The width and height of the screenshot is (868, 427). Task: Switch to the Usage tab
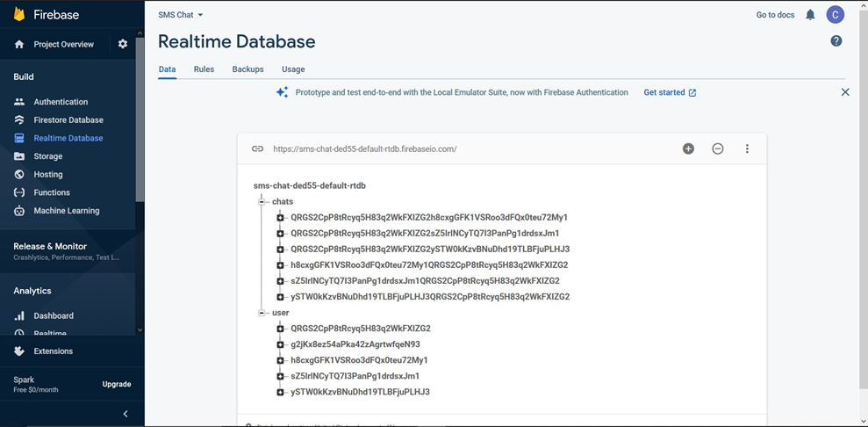click(x=293, y=69)
